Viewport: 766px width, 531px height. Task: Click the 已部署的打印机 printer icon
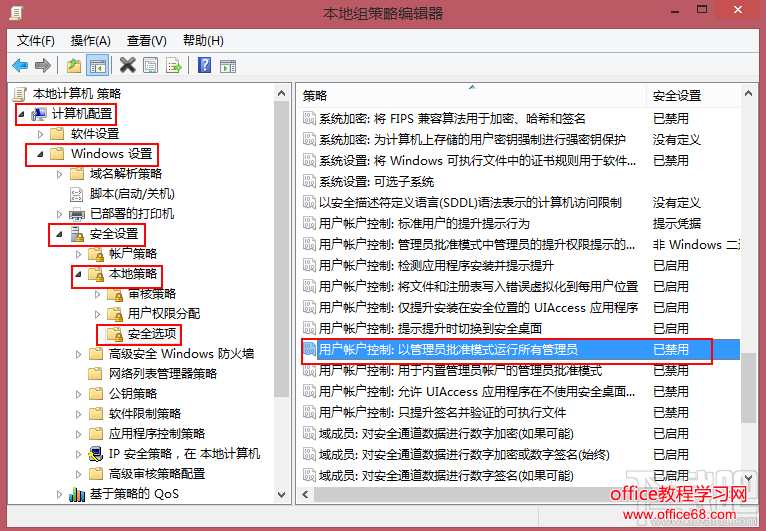(77, 214)
